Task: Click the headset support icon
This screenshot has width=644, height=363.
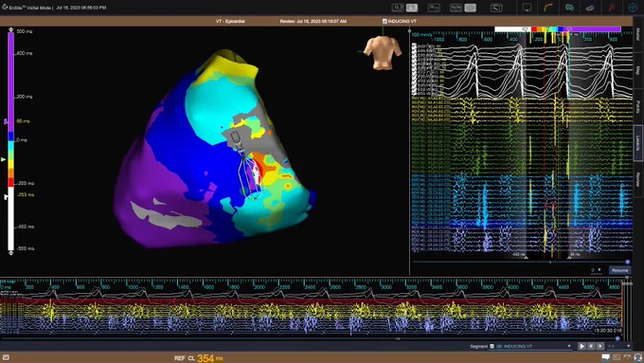Action: pyautogui.click(x=637, y=357)
